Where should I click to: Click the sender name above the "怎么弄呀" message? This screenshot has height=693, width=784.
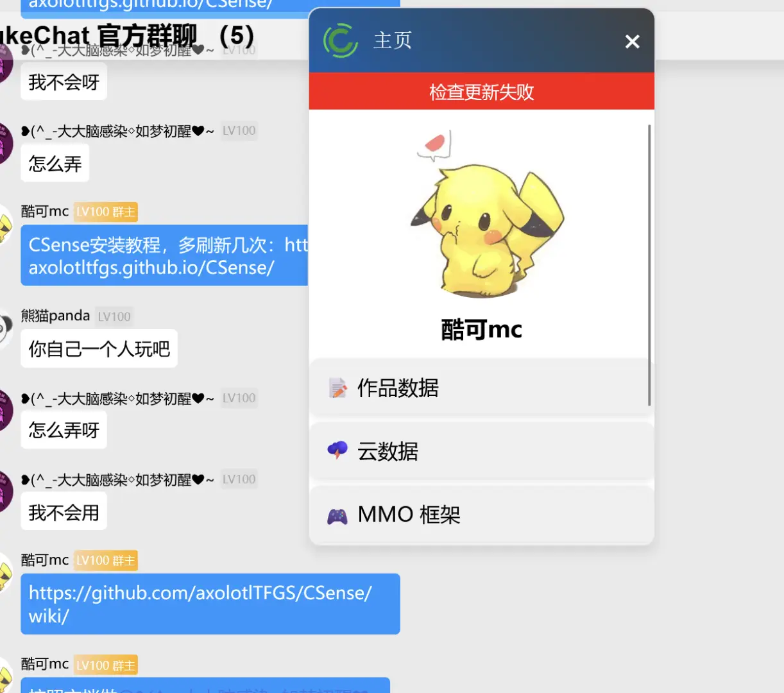pos(117,398)
